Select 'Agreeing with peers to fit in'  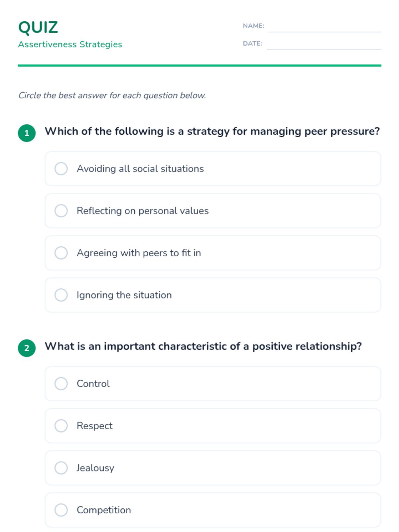click(x=61, y=253)
